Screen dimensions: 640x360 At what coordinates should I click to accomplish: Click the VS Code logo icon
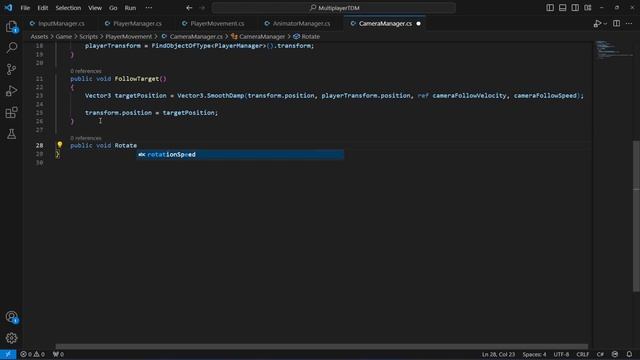8,8
